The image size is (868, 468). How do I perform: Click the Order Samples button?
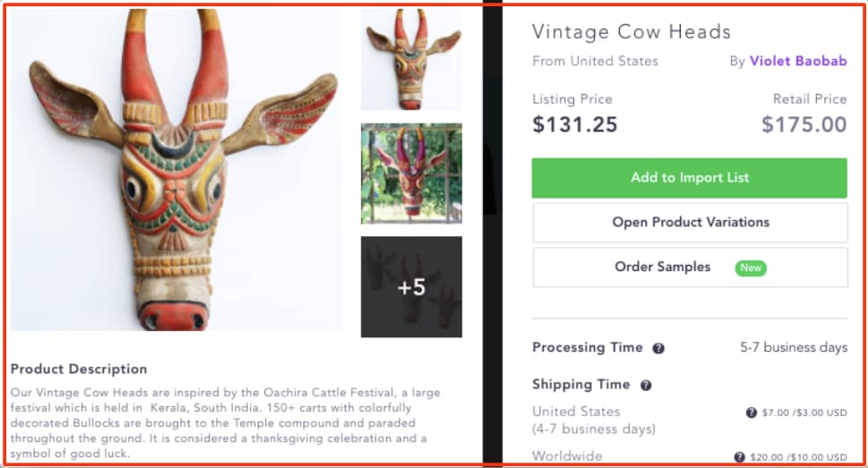[x=663, y=268]
